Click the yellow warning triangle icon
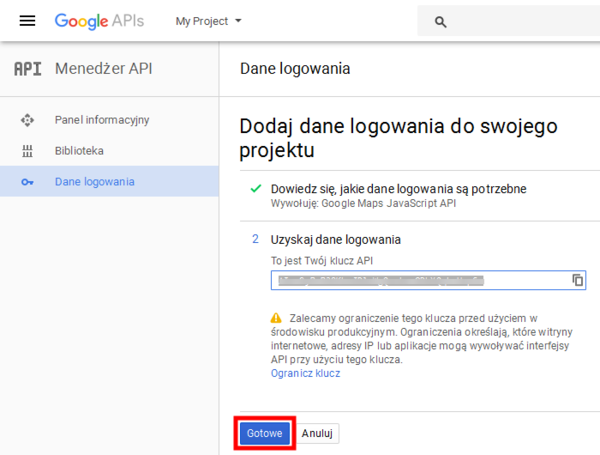The height and width of the screenshot is (455, 600). pos(276,318)
